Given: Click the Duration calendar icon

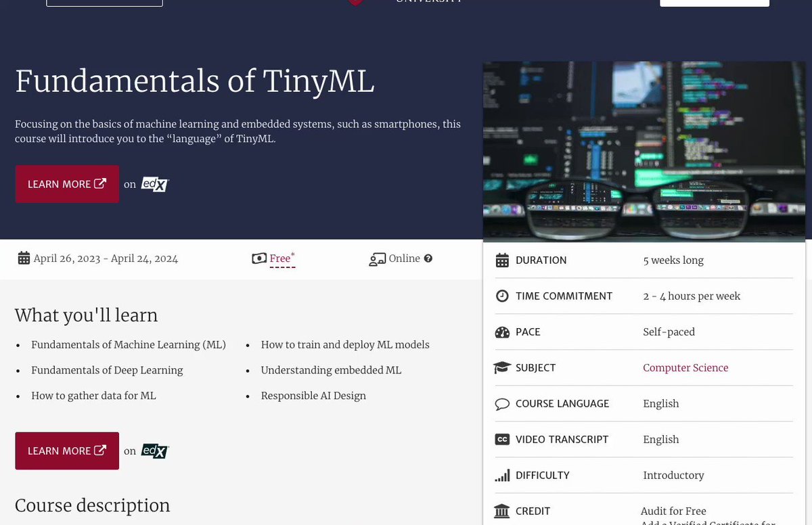Looking at the screenshot, I should click(x=502, y=260).
